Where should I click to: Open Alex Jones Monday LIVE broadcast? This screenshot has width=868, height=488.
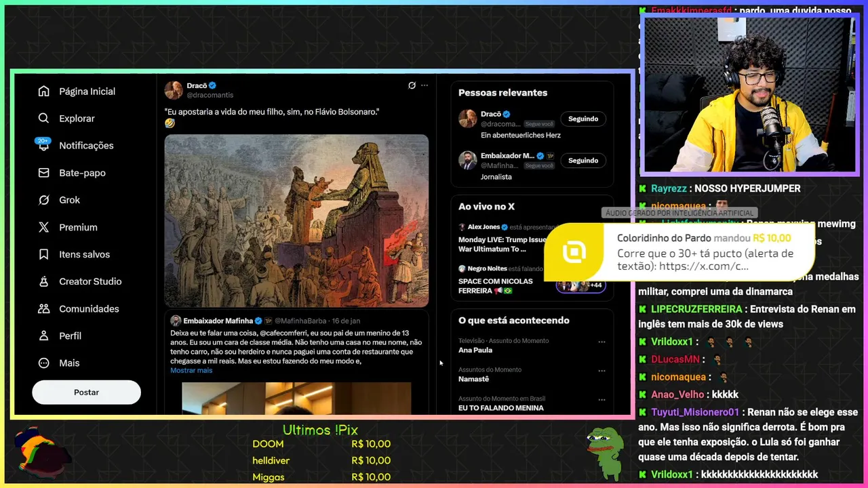pyautogui.click(x=502, y=244)
